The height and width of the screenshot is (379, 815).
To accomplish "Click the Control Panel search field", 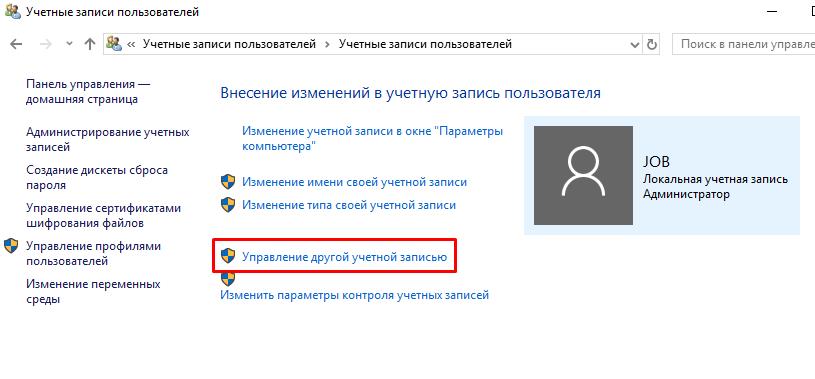I will click(743, 44).
